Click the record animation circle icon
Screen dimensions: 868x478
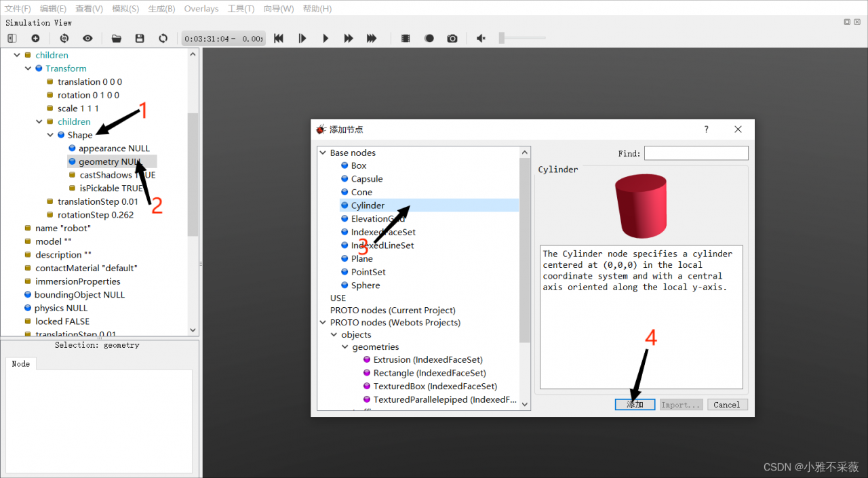tap(429, 39)
